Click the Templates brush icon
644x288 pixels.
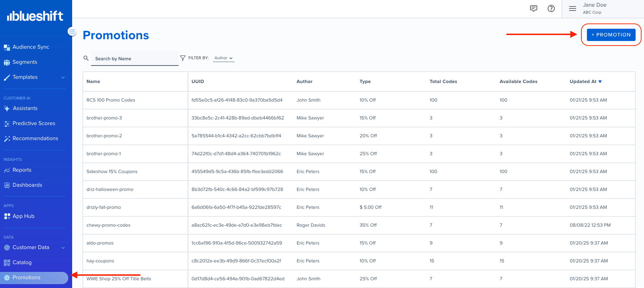click(x=7, y=77)
